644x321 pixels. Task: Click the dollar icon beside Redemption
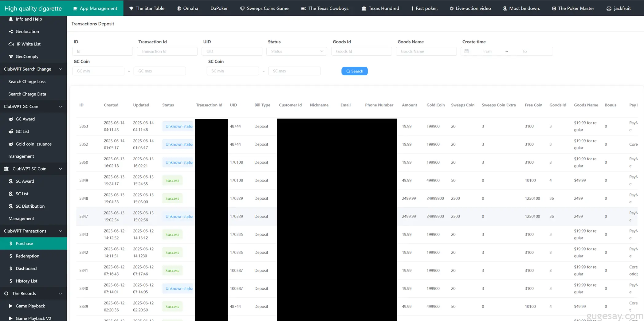pyautogui.click(x=11, y=256)
